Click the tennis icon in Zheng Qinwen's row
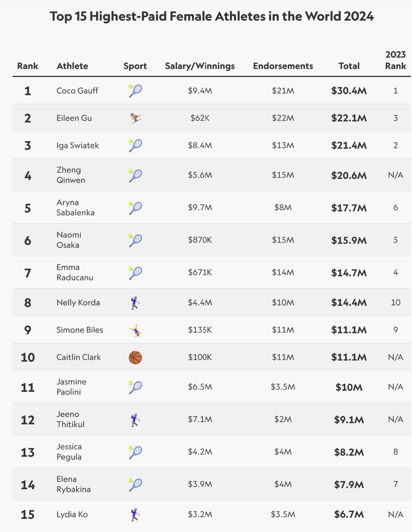The image size is (412, 532). click(135, 176)
